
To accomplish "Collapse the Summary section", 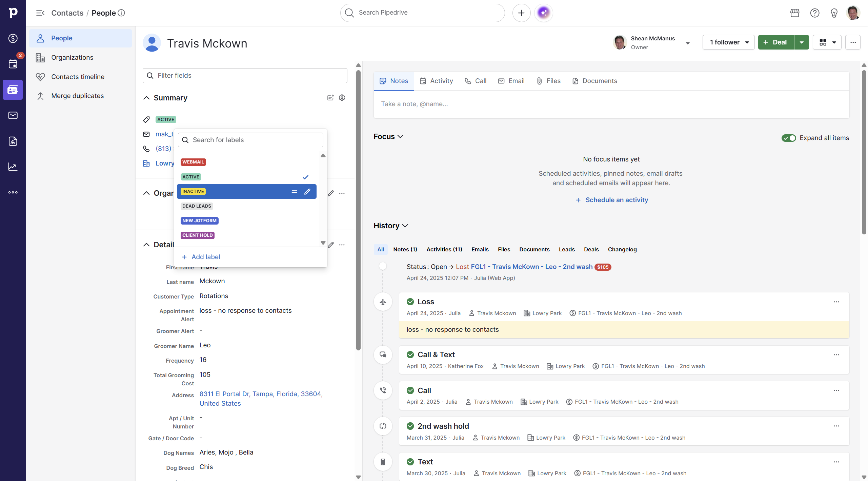I will coord(146,98).
